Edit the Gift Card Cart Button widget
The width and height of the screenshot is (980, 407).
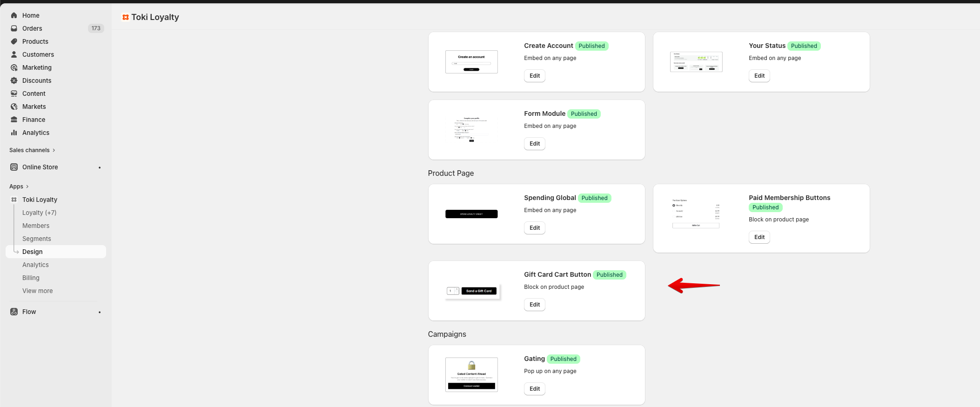tap(535, 305)
